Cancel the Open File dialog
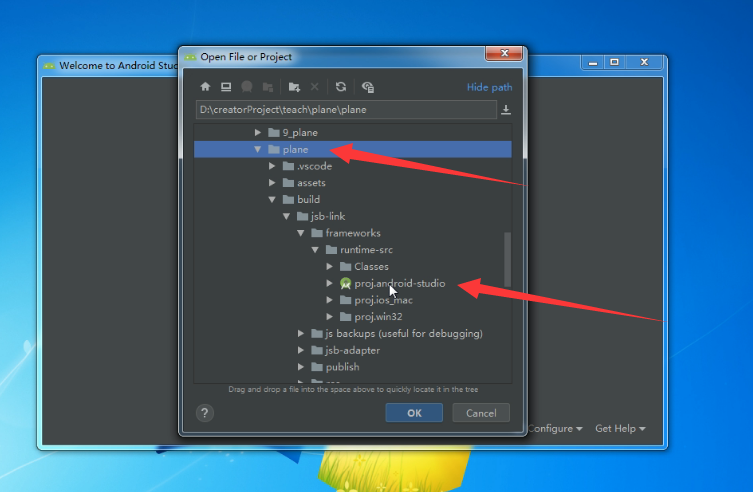753x492 pixels. pos(481,413)
